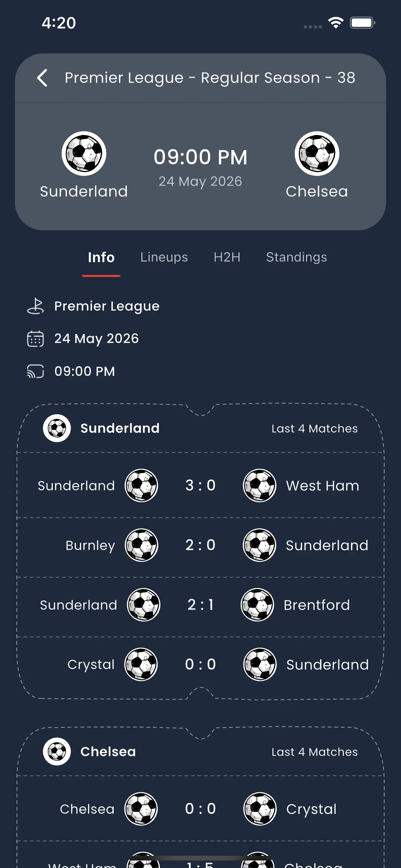Open the Burnley 2:0 Sunderland score
This screenshot has width=401, height=868.
(x=200, y=545)
